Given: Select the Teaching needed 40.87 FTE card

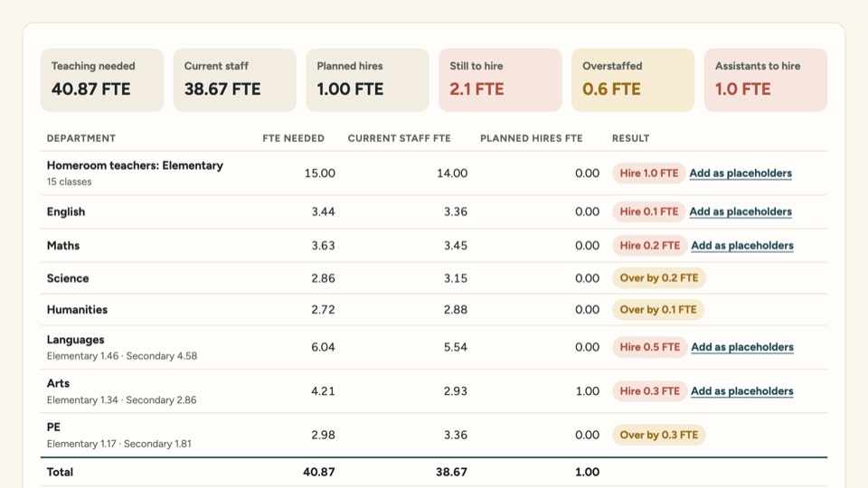Looking at the screenshot, I should tap(102, 80).
